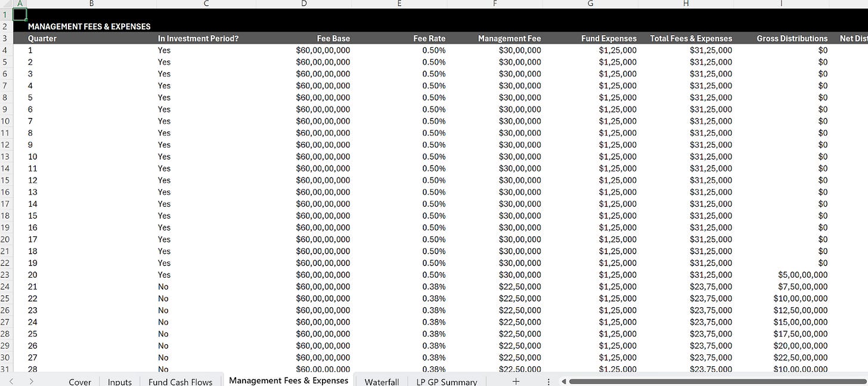Click the horizontal scrollbar thumb
868x386 pixels.
(x=718, y=381)
